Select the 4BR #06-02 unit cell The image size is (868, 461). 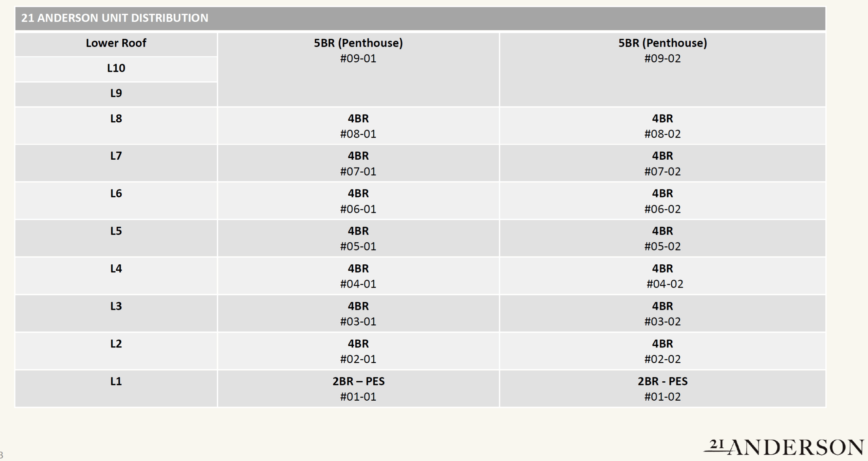click(x=662, y=201)
